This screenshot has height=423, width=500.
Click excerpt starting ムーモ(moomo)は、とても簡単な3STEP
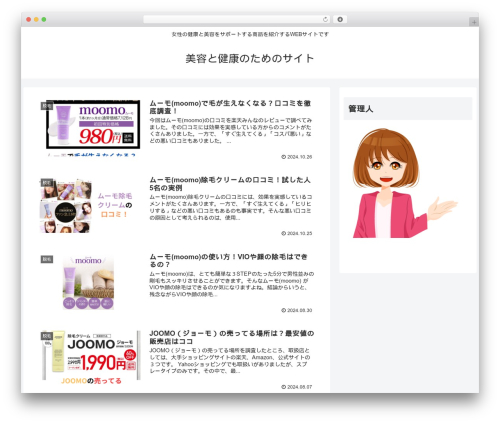[x=232, y=284]
